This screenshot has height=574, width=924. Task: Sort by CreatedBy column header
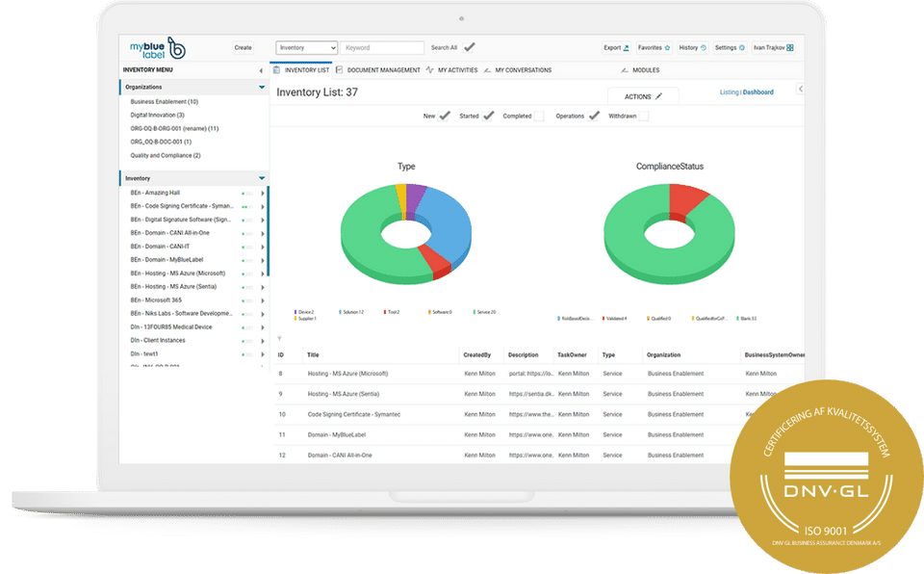(x=476, y=355)
